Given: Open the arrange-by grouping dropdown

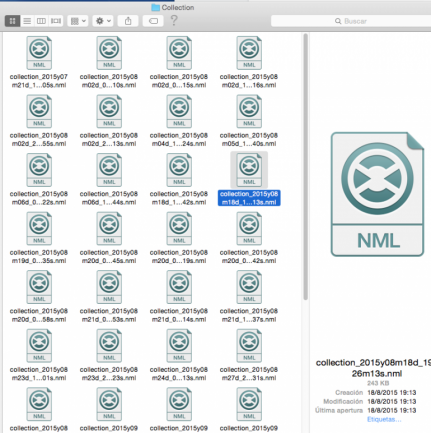Looking at the screenshot, I should point(78,21).
